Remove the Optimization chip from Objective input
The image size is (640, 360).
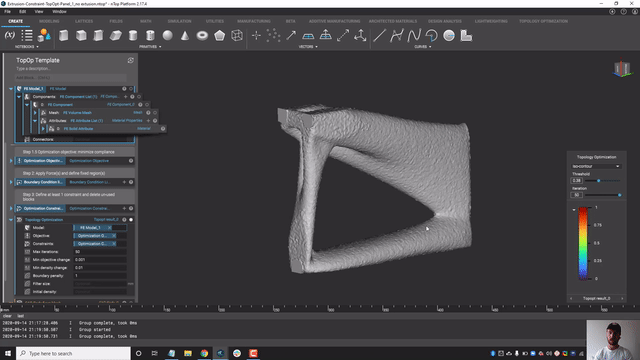tap(114, 236)
